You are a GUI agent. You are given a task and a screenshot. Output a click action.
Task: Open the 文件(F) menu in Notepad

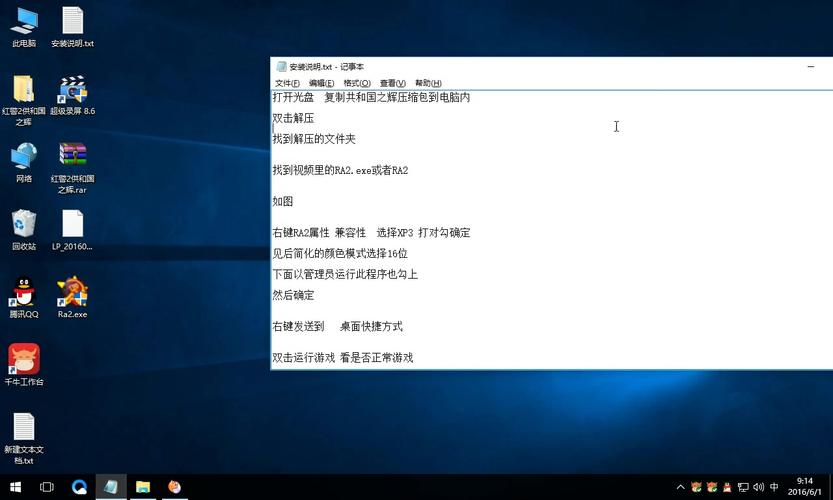[x=287, y=83]
